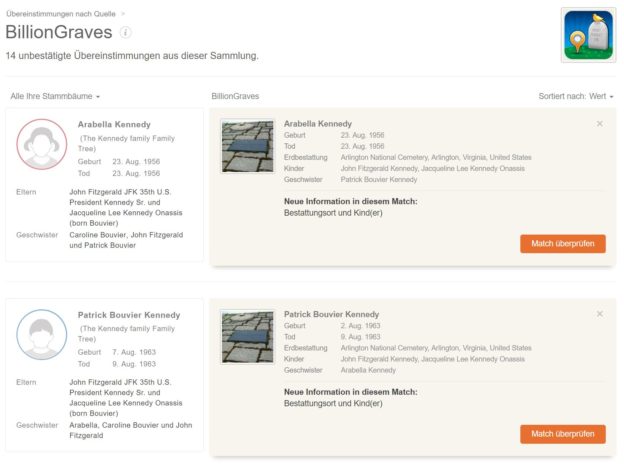Screen dimensions: 624x472
Task: Go to 'Übereinstimmungen nach Quelle' breadcrumb
Action: pos(62,13)
